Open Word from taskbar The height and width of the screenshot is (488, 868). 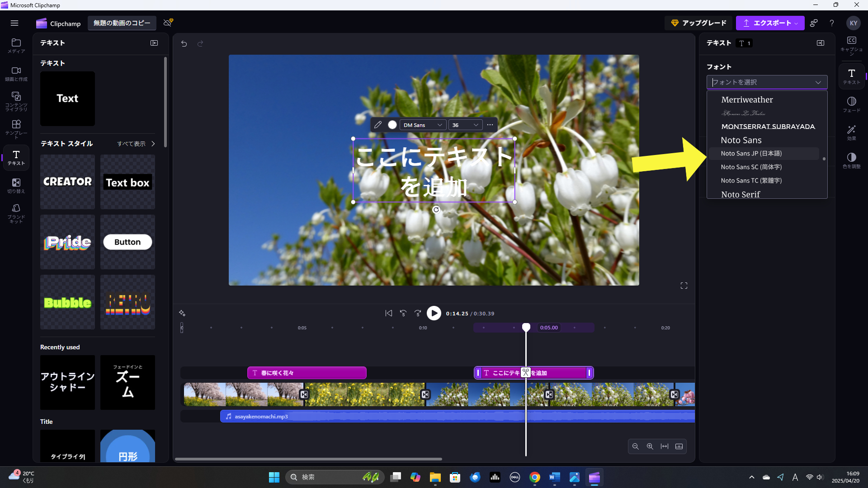tap(554, 477)
